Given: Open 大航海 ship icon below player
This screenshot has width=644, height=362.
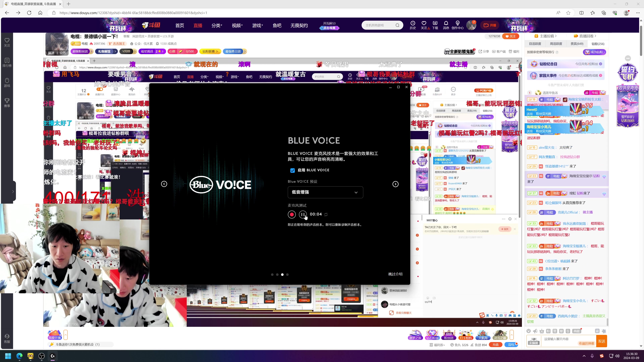Looking at the screenshot, I should coord(483,335).
